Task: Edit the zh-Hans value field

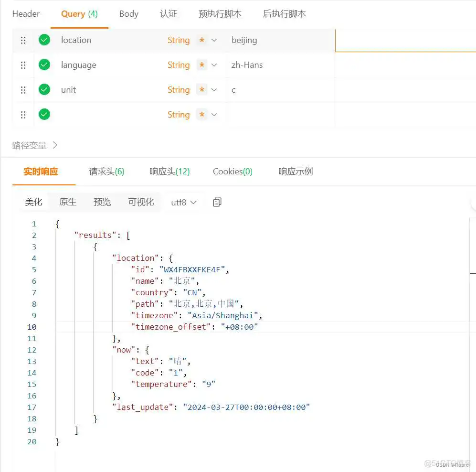Action: click(282, 65)
